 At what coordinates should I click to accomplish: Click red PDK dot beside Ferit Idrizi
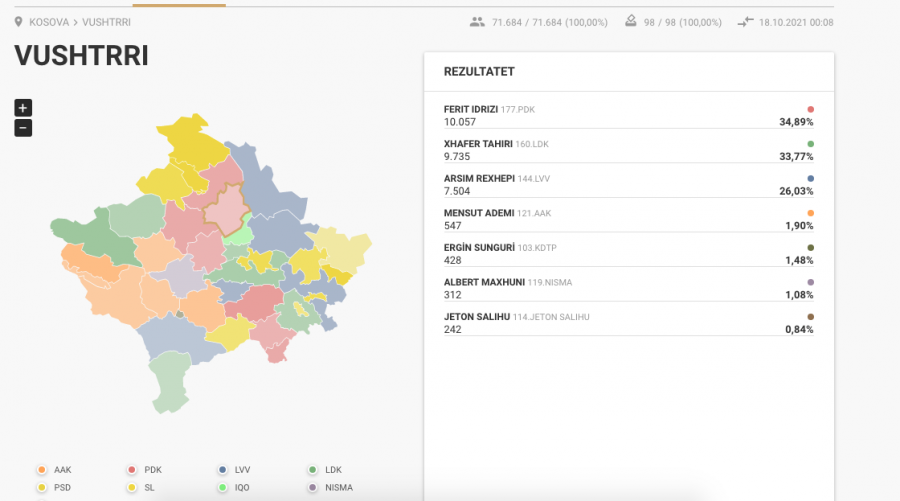point(810,109)
